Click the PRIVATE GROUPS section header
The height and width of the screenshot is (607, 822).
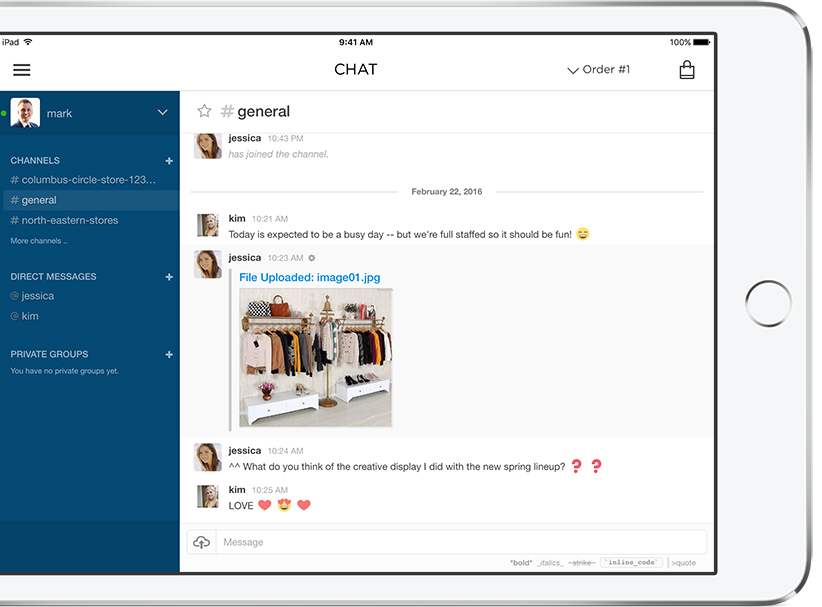[x=49, y=354]
